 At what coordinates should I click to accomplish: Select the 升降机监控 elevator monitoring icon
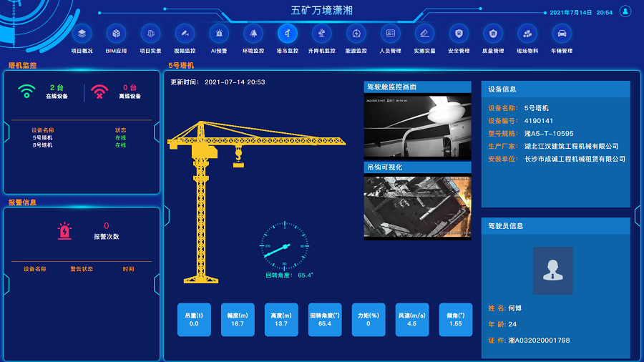pos(321,34)
